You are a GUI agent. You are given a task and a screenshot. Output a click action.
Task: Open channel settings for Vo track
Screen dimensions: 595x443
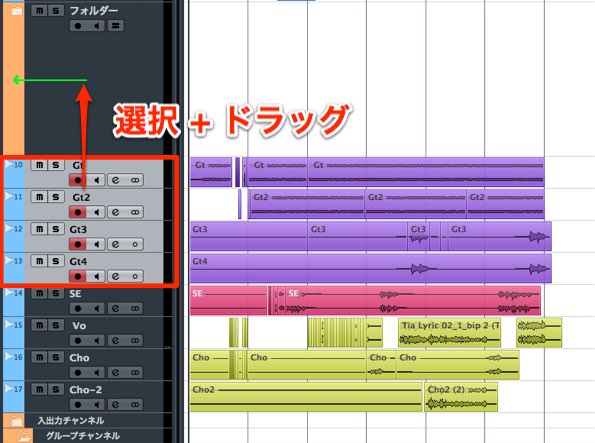tap(116, 341)
